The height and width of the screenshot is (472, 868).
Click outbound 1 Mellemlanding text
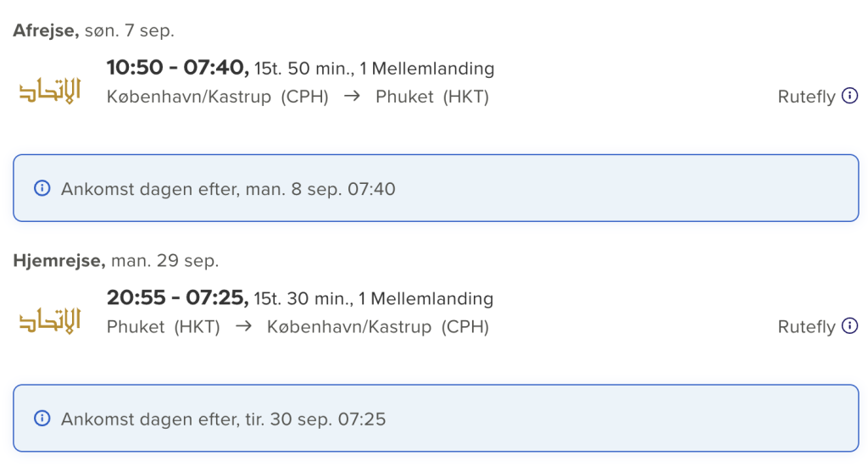[427, 69]
